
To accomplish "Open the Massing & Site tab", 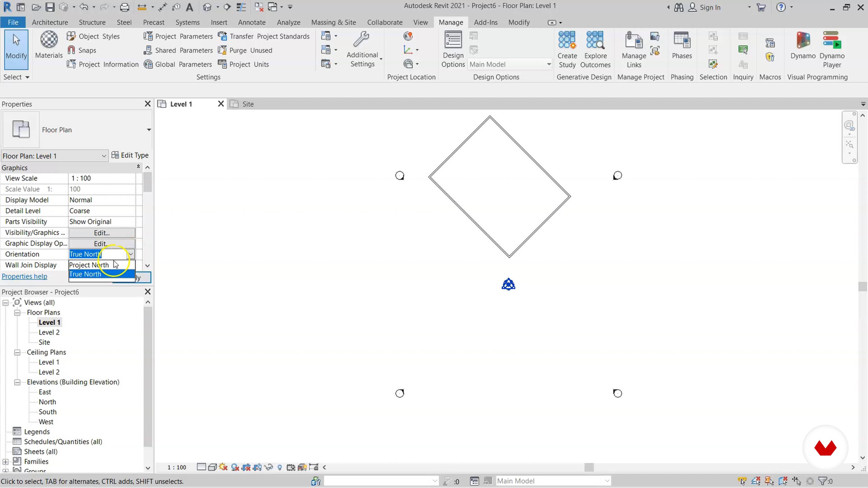I will [x=334, y=22].
